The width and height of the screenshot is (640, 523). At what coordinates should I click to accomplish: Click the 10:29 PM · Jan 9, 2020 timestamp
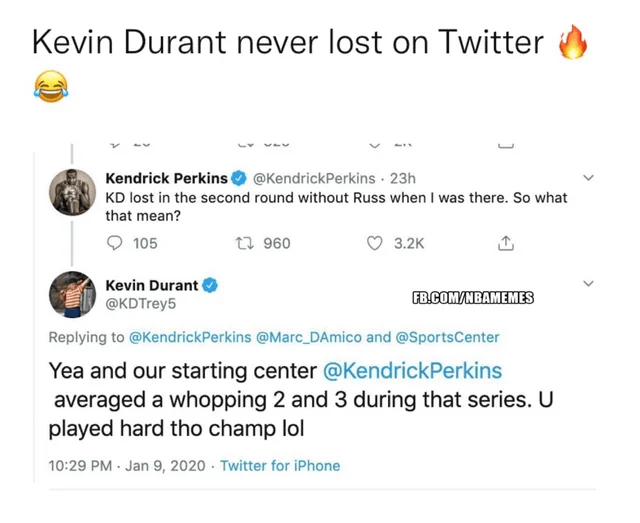click(127, 466)
